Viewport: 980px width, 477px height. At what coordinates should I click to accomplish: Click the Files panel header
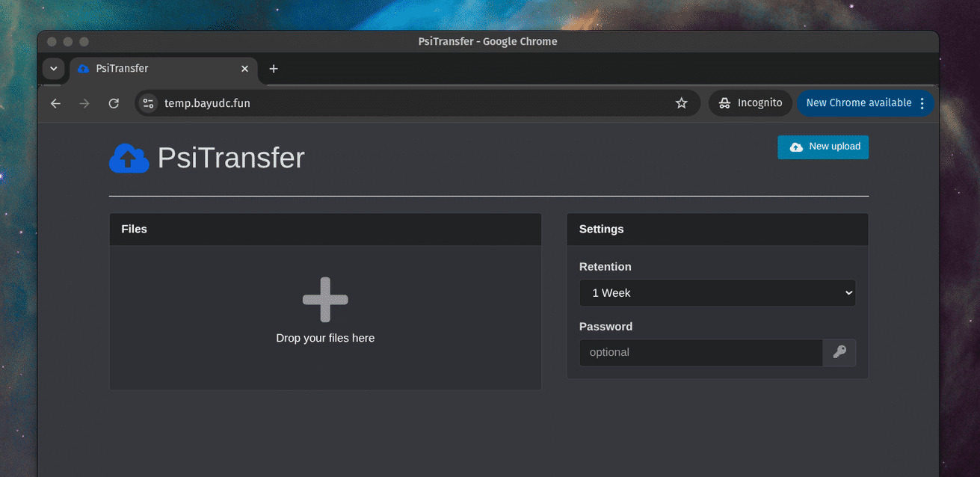(x=325, y=230)
